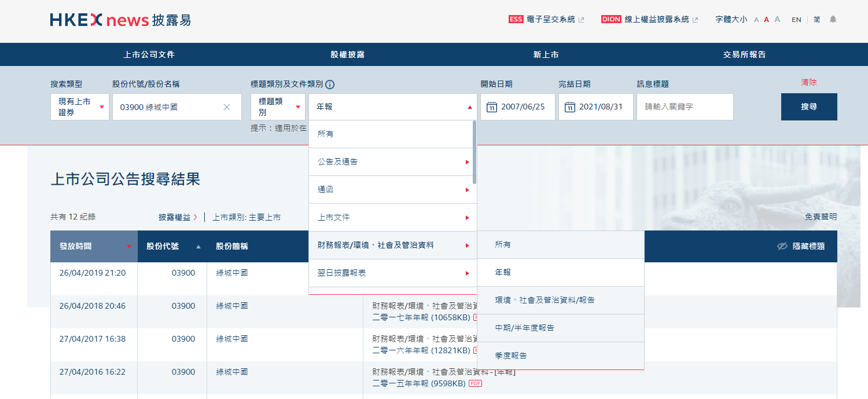868x399 pixels.
Task: Switch to 简 simplified Chinese
Action: pos(816,20)
